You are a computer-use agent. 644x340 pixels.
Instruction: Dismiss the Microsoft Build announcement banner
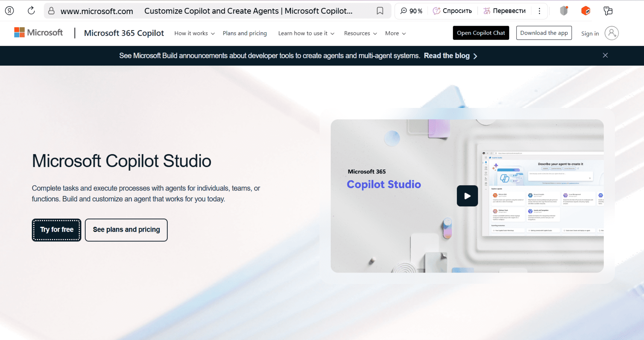pyautogui.click(x=605, y=55)
